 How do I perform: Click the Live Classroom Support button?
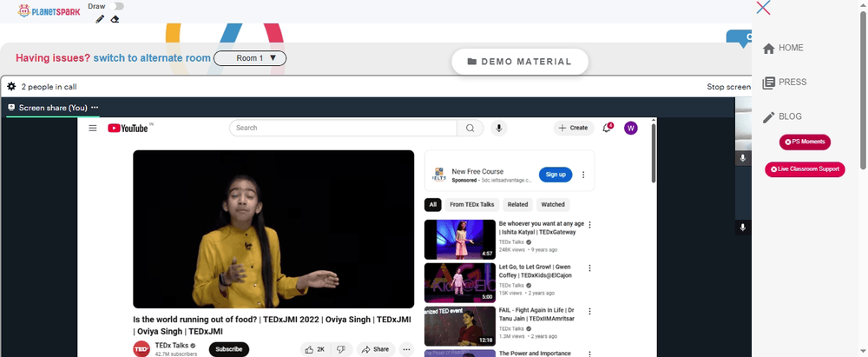coord(805,169)
